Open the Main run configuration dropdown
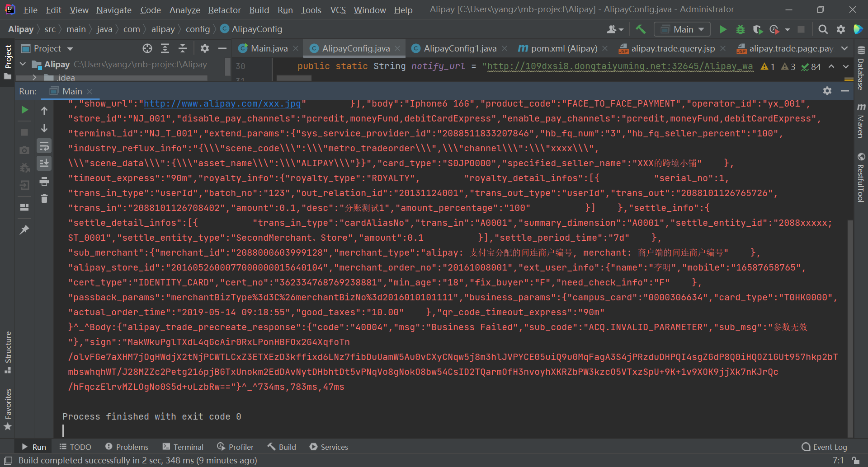This screenshot has height=467, width=868. point(682,29)
